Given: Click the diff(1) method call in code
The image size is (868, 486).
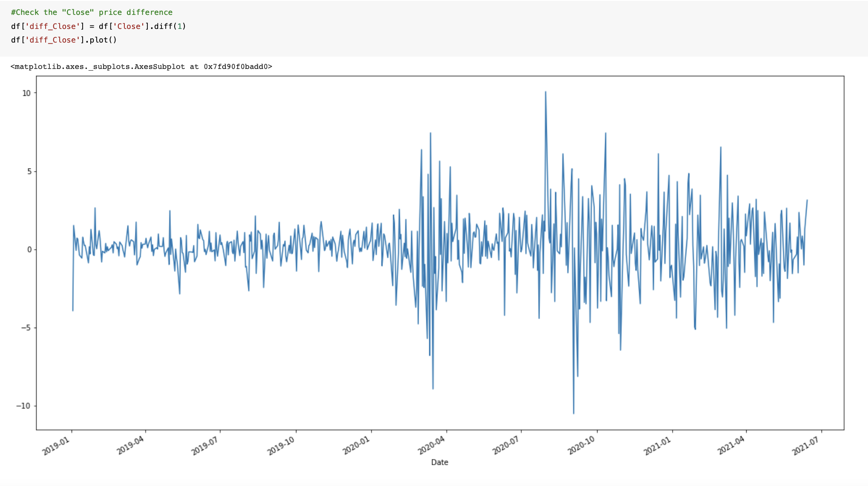Looking at the screenshot, I should click(x=170, y=26).
